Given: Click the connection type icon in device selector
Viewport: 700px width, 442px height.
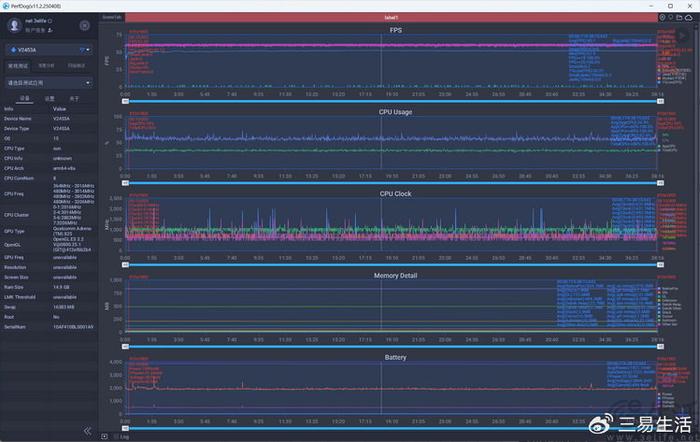Looking at the screenshot, I should [x=82, y=50].
